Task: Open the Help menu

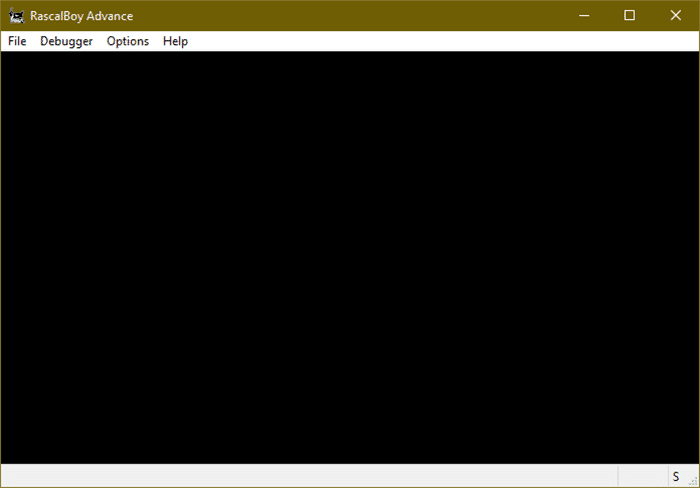Action: [x=175, y=41]
